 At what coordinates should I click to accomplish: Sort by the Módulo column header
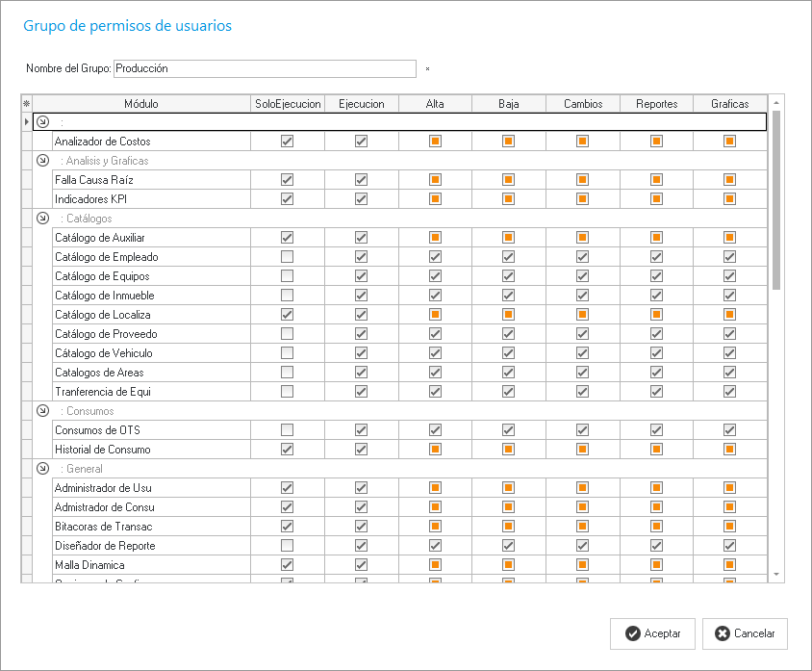(141, 104)
